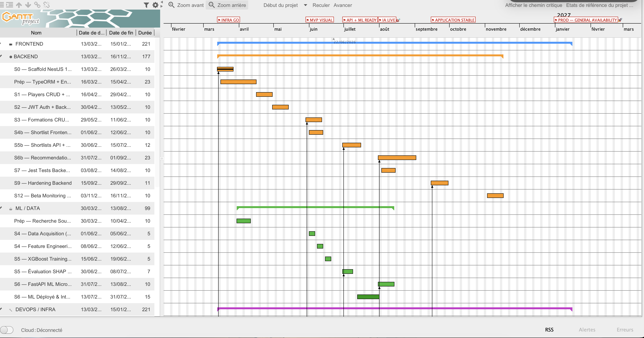Viewport: 644px width, 338px height.
Task: Click the ML / DATA group icon
Action: click(x=11, y=209)
